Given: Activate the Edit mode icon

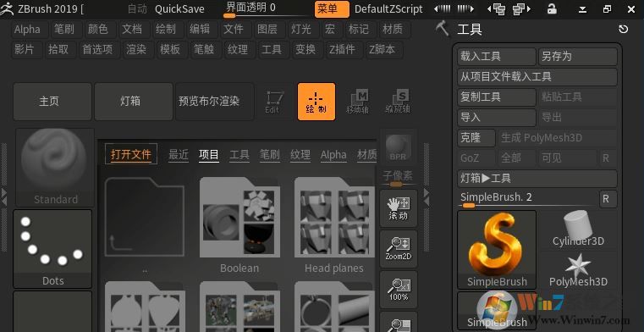Looking at the screenshot, I should pos(275,102).
